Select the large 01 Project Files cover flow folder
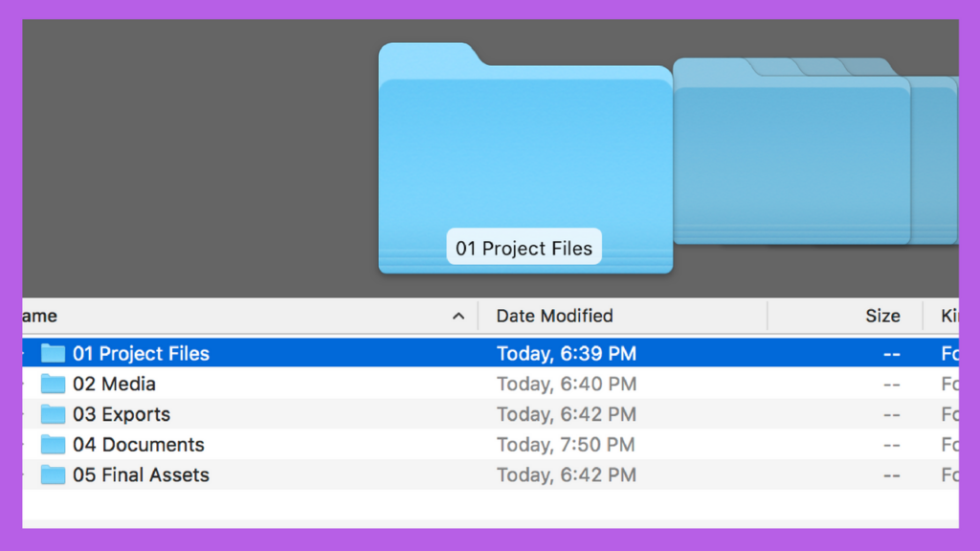The image size is (980, 551). pyautogui.click(x=525, y=158)
